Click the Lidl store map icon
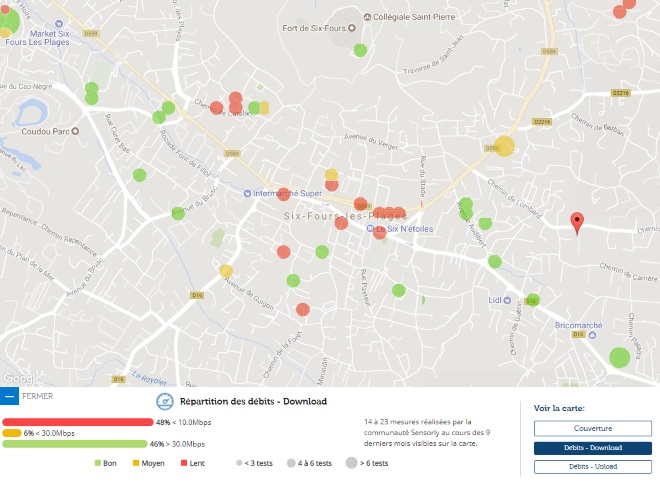The height and width of the screenshot is (488, 660). [508, 300]
